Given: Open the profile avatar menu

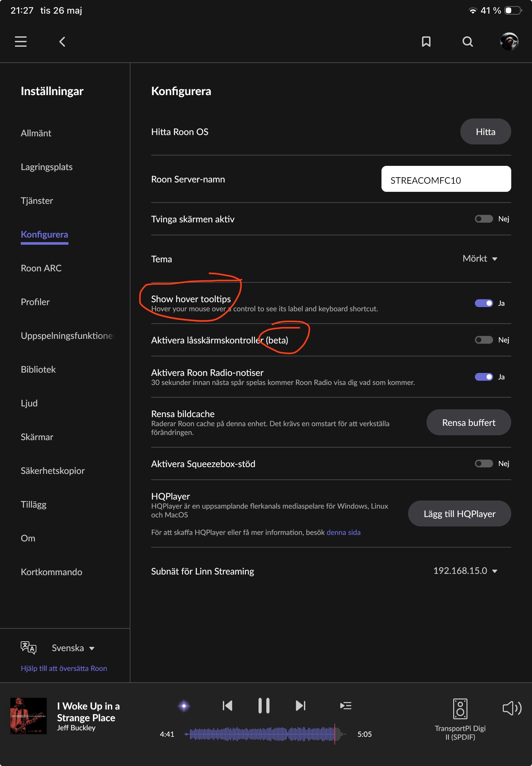Looking at the screenshot, I should point(509,42).
